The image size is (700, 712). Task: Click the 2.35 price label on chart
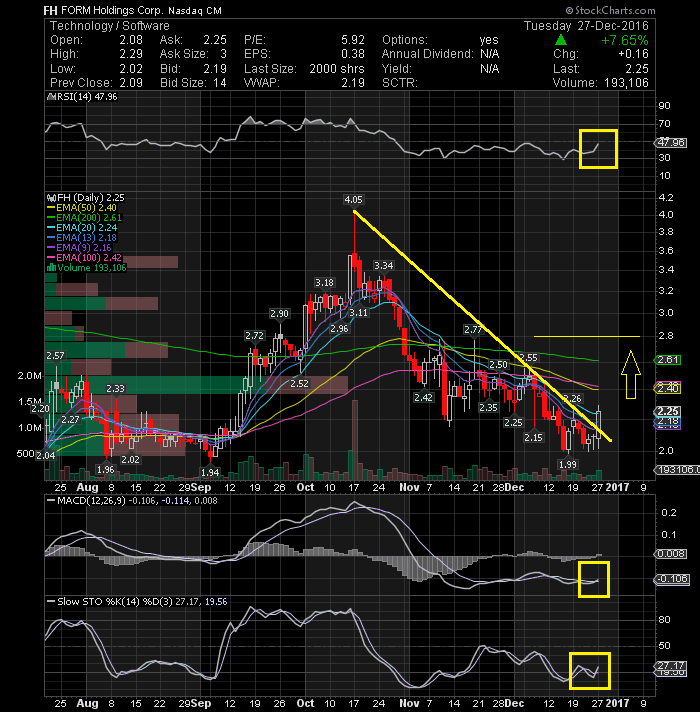pos(488,407)
